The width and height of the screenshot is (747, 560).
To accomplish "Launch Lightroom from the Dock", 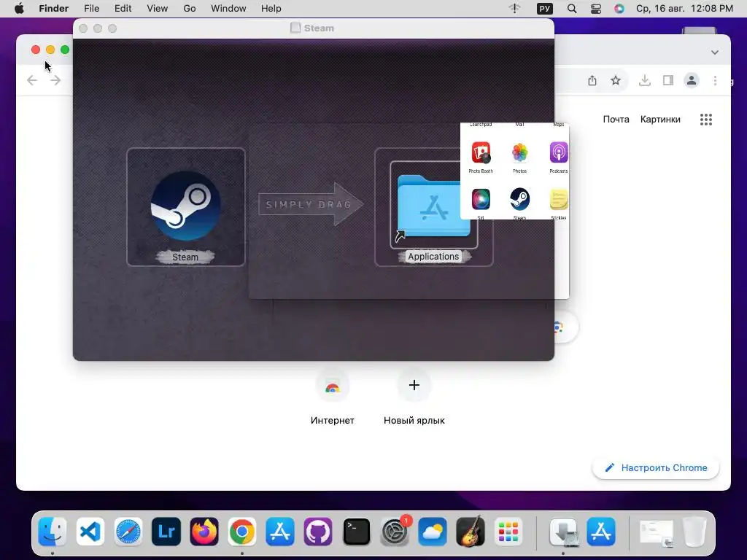I will 166,532.
